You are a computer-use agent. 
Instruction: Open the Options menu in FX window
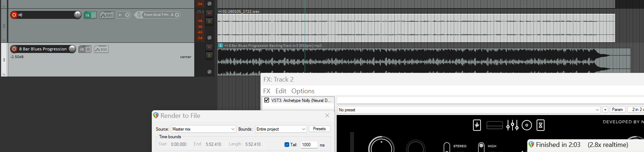click(x=303, y=91)
